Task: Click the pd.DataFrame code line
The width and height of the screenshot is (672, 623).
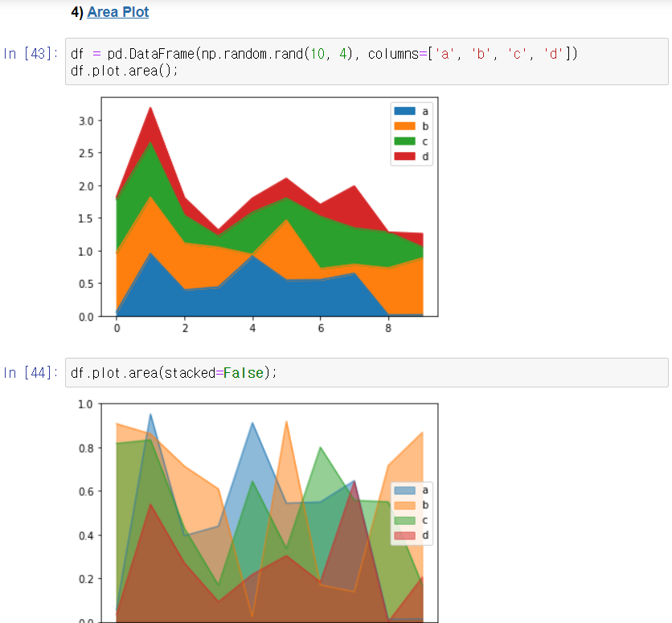Action: 324,54
